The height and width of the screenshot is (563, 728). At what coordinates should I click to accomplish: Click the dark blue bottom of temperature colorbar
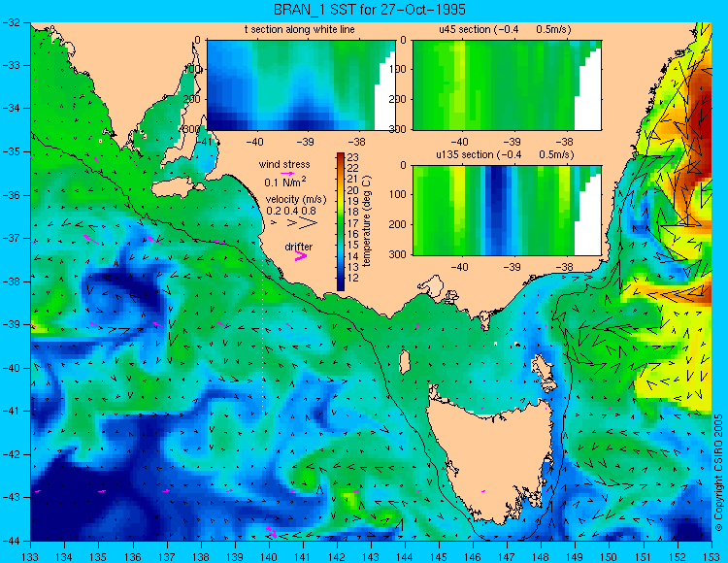(x=341, y=285)
